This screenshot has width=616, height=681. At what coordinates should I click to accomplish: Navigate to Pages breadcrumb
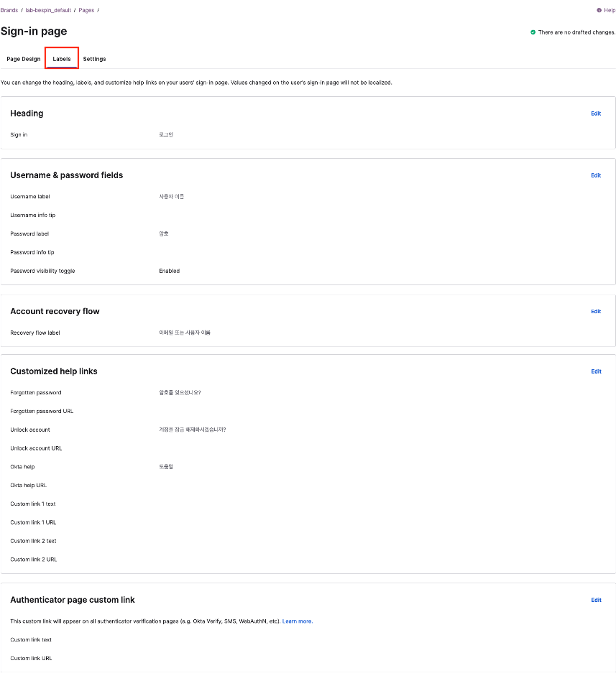click(86, 11)
